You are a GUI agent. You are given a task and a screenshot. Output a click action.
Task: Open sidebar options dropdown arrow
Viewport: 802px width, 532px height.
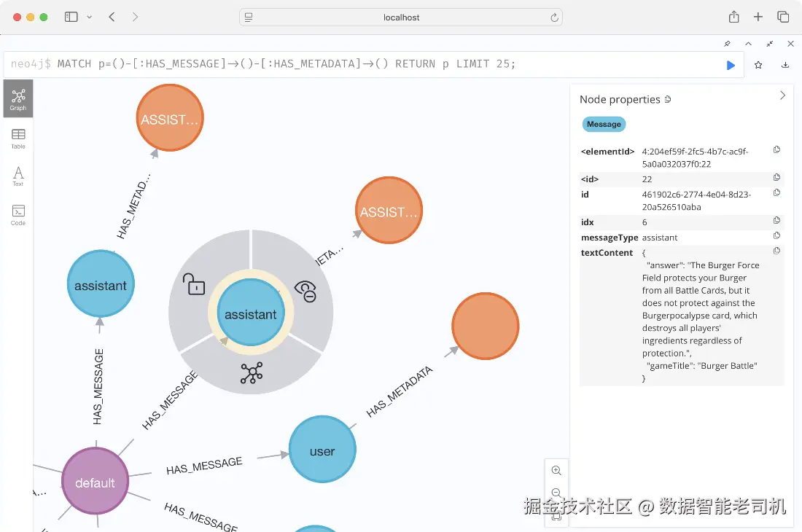pyautogui.click(x=90, y=17)
